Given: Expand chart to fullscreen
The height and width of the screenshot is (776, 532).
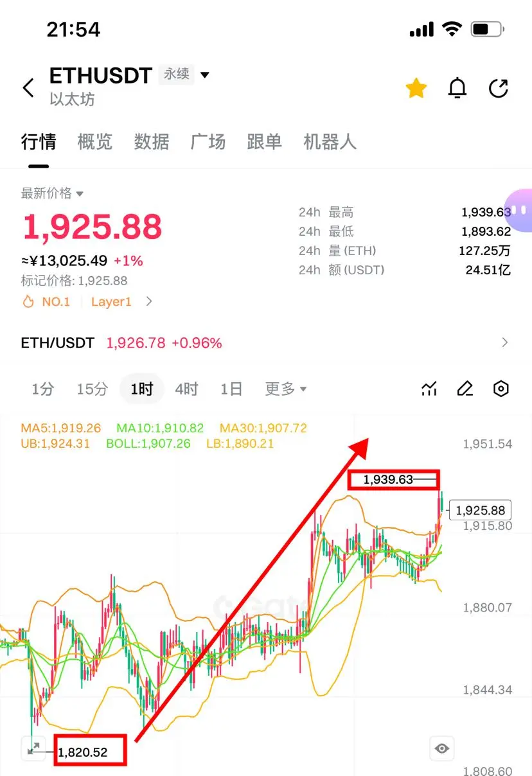Looking at the screenshot, I should pyautogui.click(x=33, y=748).
